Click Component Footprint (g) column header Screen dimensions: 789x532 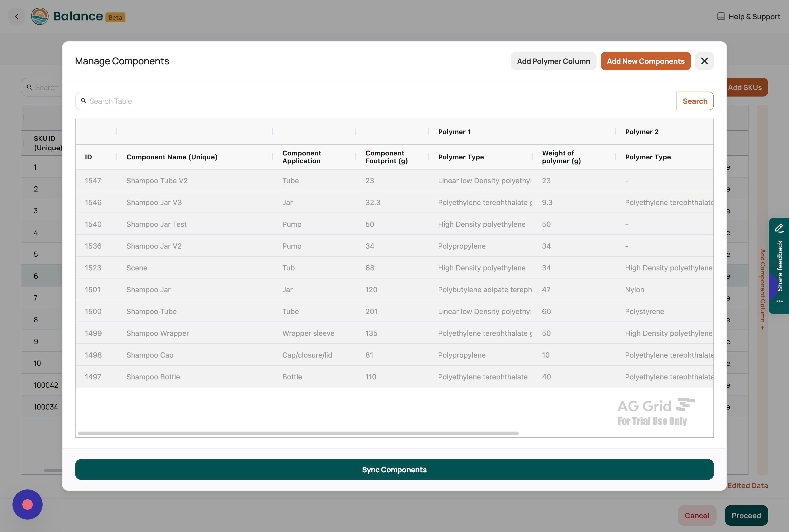pos(386,157)
